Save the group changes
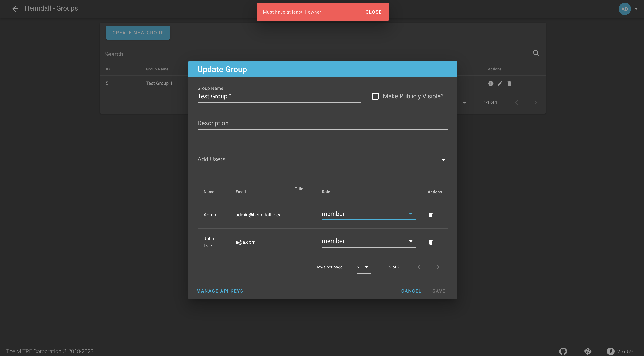This screenshot has height=356, width=644. [438, 291]
